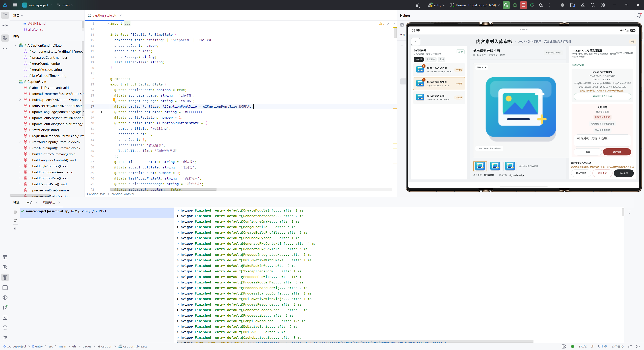This screenshot has width=644, height=350.
Task: Open the editor tab more-options menu
Action: coord(392,15)
